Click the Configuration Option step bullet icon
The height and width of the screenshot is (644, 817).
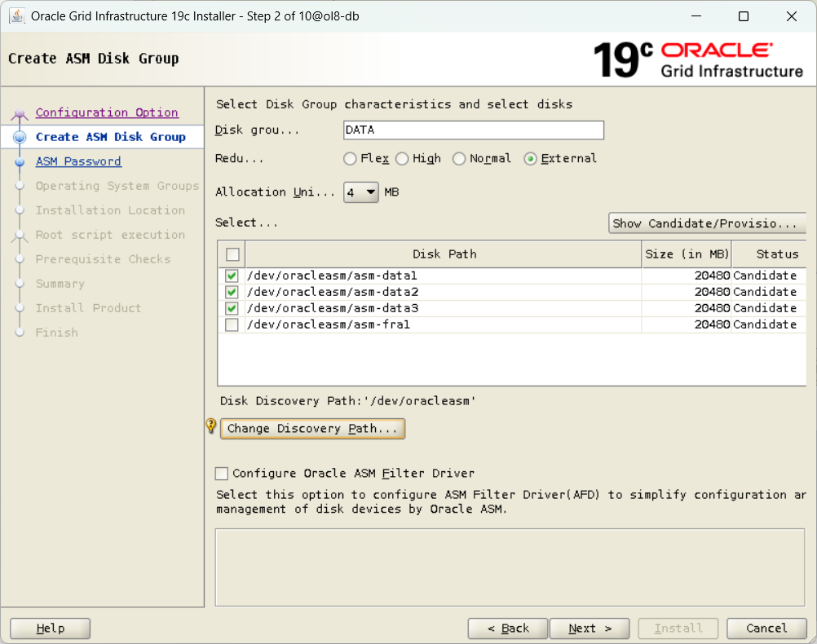[x=20, y=113]
